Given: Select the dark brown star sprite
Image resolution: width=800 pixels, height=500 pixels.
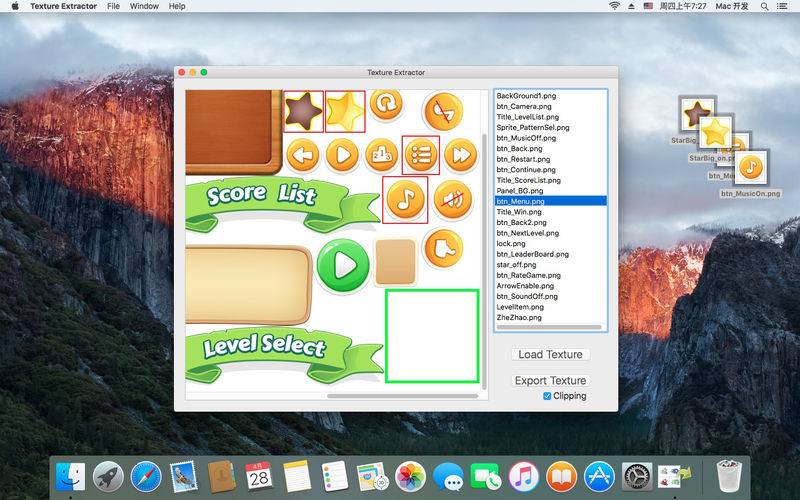Looking at the screenshot, I should [303, 111].
